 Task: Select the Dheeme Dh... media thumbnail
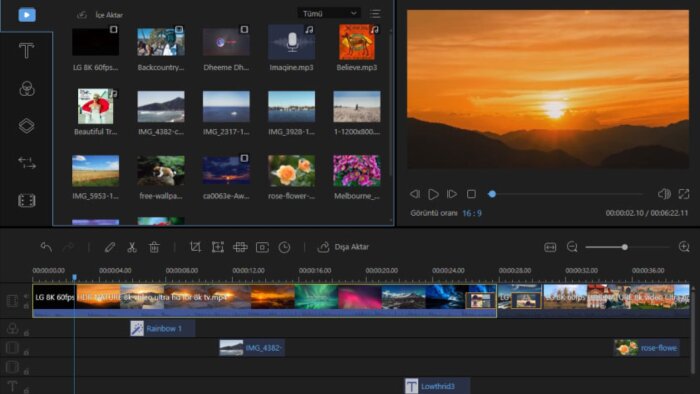pos(226,42)
